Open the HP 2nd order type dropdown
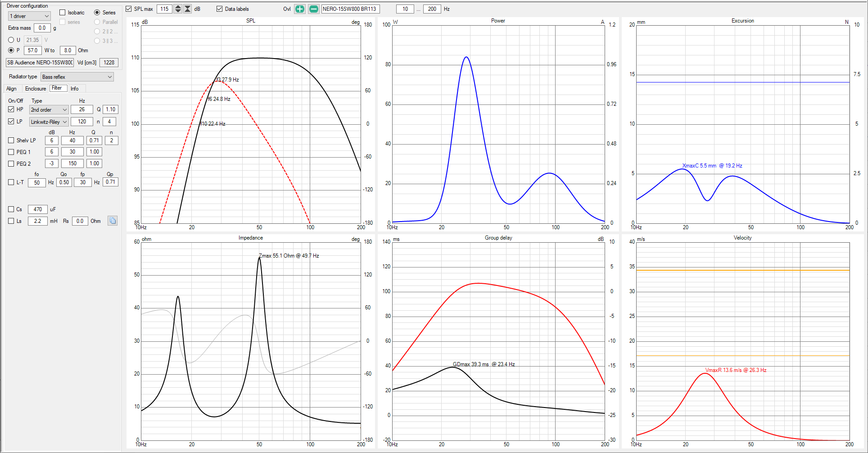 point(49,110)
